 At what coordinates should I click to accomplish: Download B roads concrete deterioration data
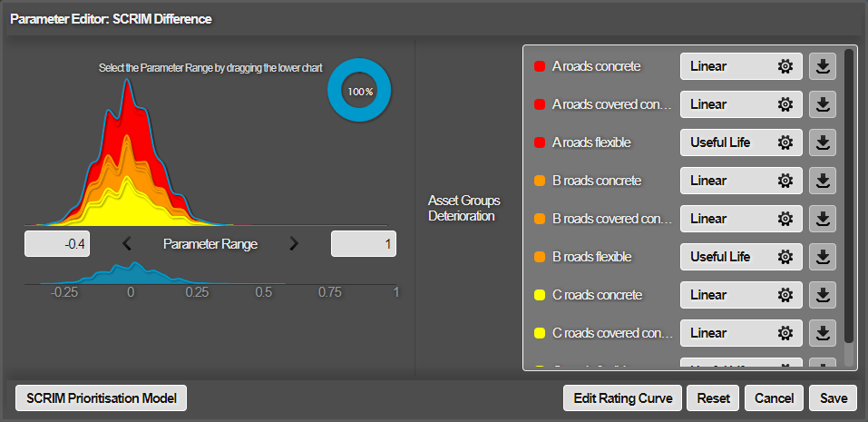click(x=822, y=181)
